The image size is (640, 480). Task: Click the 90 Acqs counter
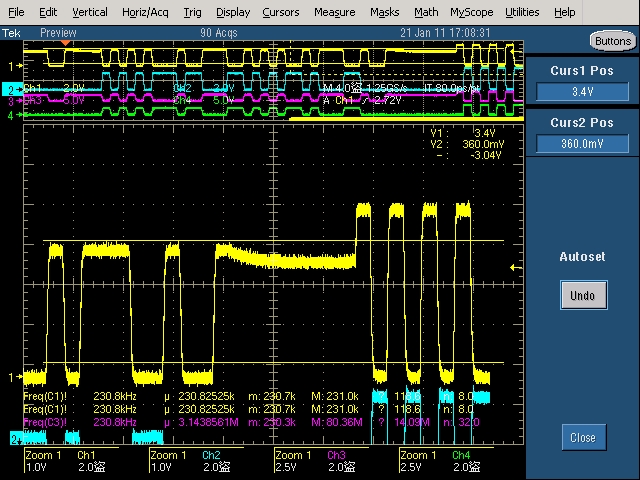coord(219,33)
